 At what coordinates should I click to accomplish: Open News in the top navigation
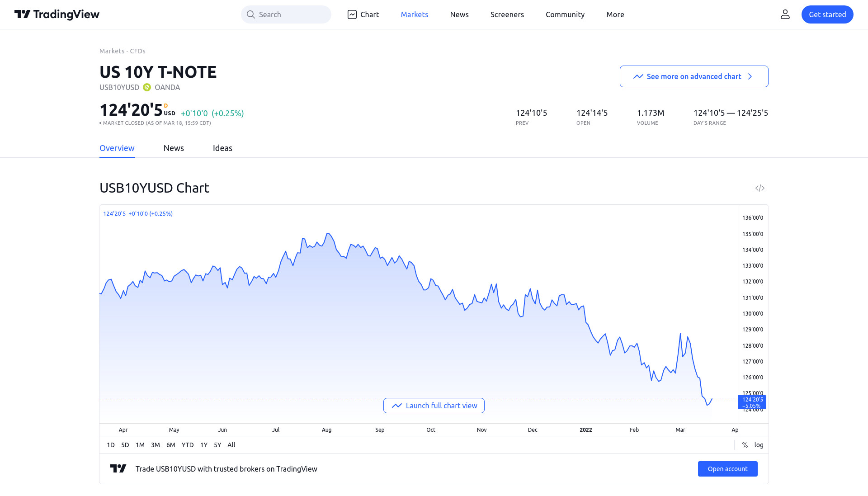[x=459, y=14]
